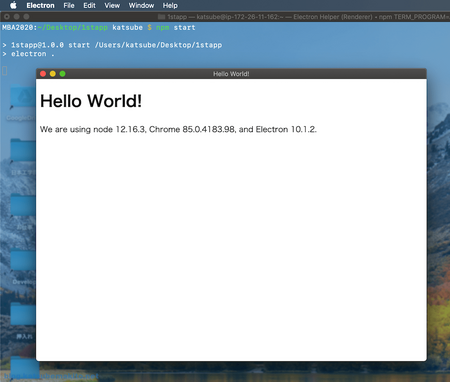Open the Window menu
The image size is (450, 382).
tap(141, 5)
